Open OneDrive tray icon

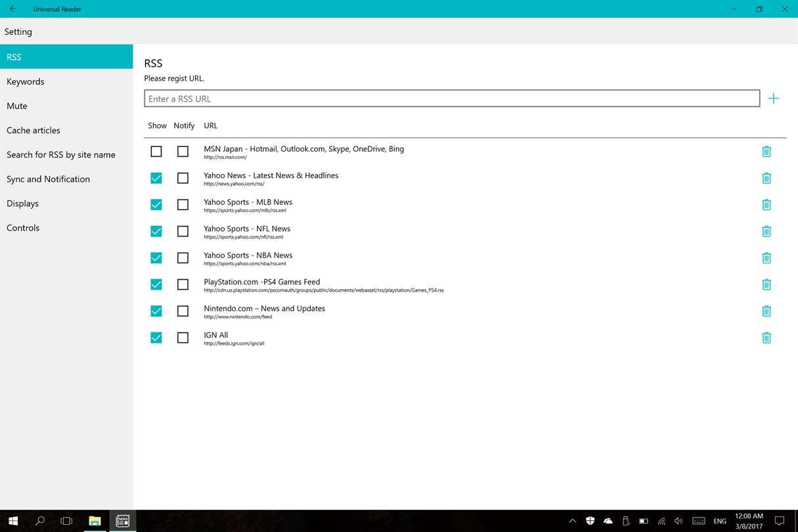[608, 521]
